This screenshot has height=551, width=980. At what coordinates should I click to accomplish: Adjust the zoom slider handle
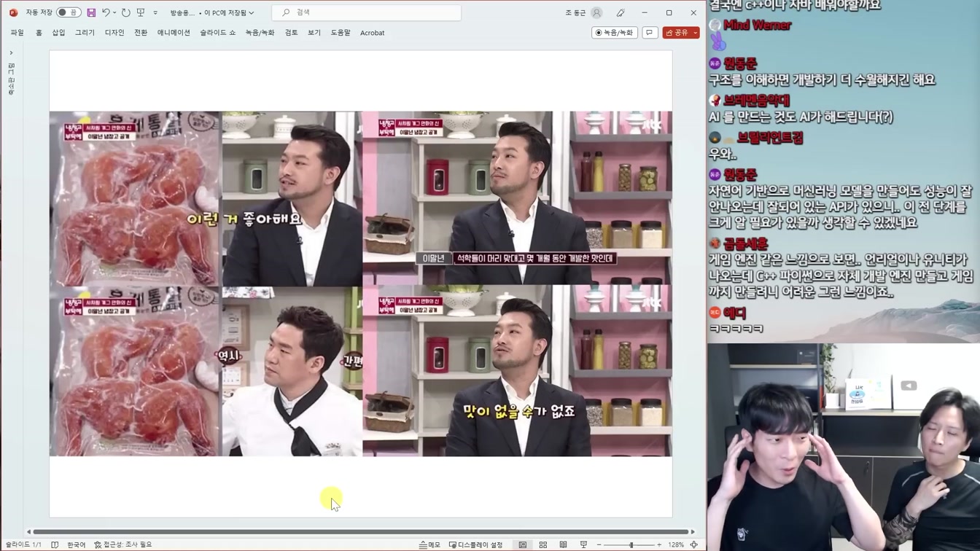[631, 544]
